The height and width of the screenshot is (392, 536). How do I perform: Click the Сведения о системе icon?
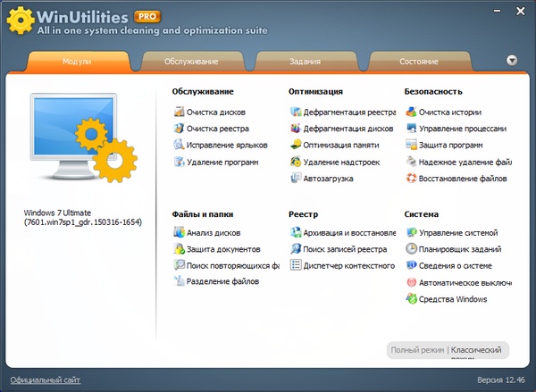(x=411, y=265)
